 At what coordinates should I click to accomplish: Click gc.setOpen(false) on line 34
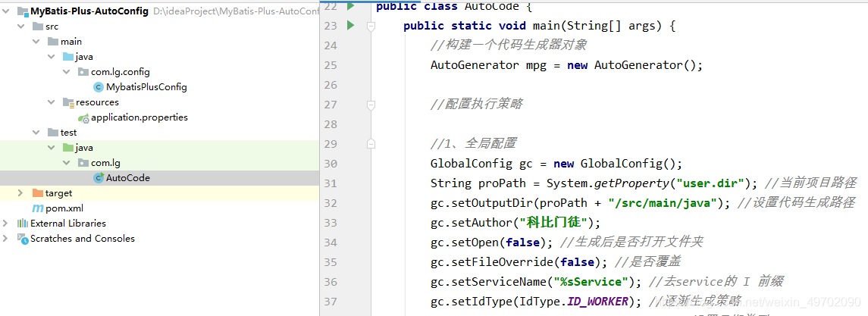pos(491,242)
